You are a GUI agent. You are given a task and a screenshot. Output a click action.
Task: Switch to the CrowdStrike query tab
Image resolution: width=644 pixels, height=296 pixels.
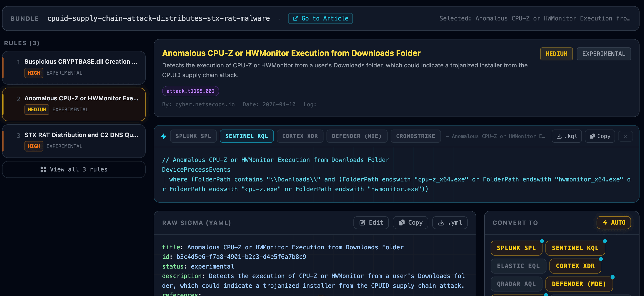[416, 136]
